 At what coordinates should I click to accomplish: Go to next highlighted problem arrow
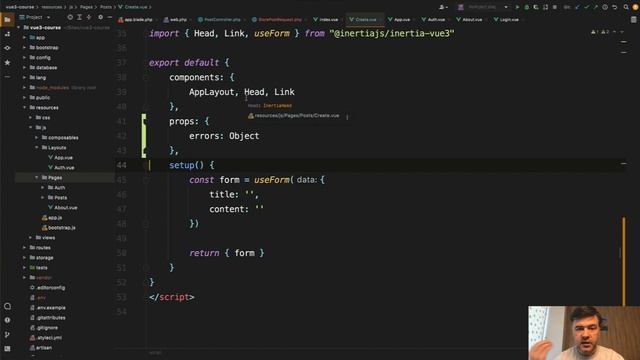click(x=622, y=32)
